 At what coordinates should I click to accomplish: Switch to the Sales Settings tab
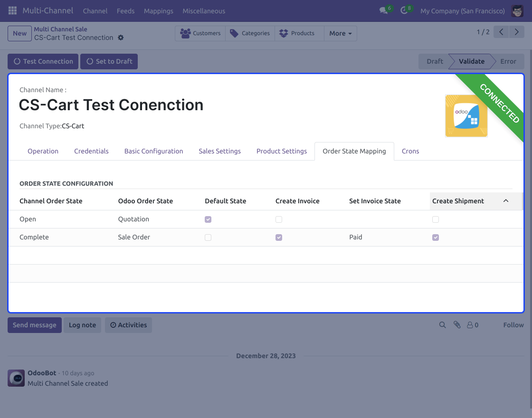220,152
